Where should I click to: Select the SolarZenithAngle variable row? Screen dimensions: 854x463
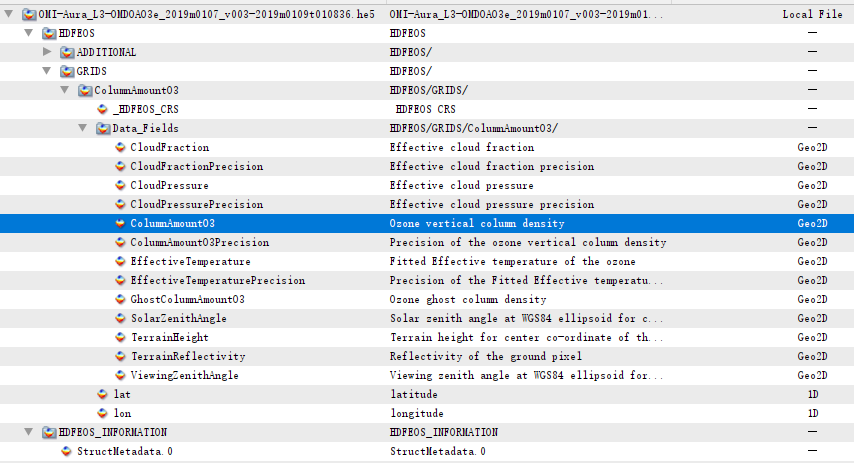pos(178,319)
